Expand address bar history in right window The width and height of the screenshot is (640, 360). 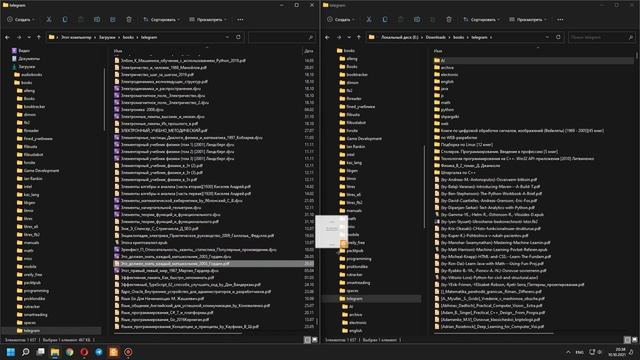[x=547, y=37]
